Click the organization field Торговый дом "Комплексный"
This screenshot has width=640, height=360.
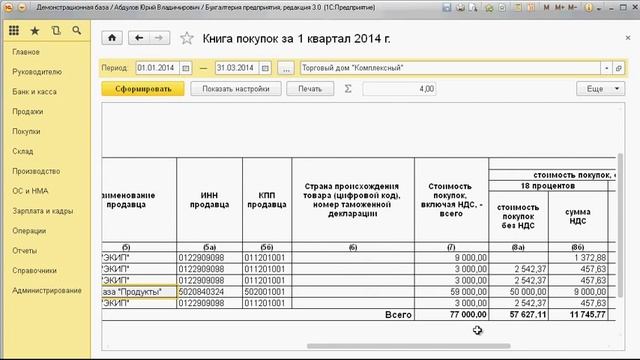(x=450, y=68)
